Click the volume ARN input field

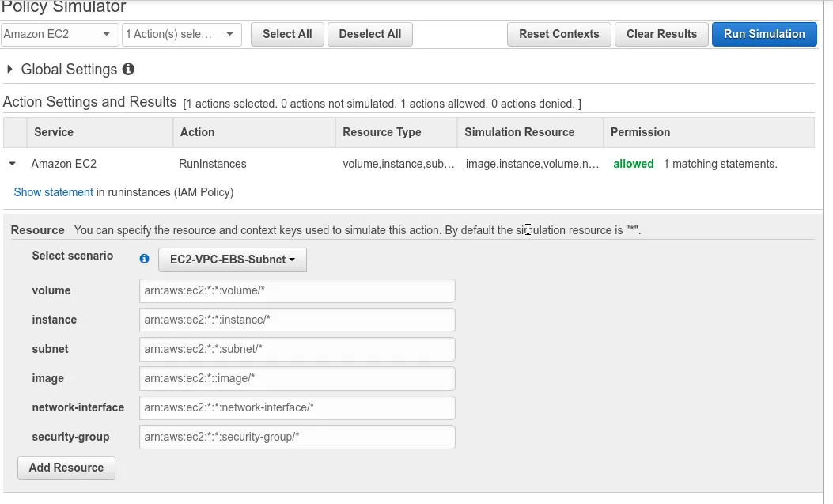click(x=297, y=290)
